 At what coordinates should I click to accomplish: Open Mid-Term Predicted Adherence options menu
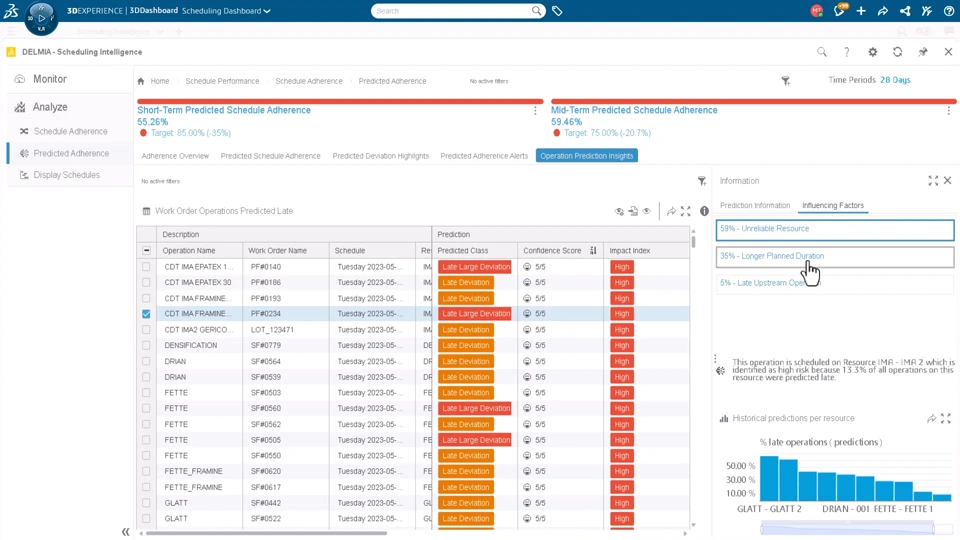949,111
